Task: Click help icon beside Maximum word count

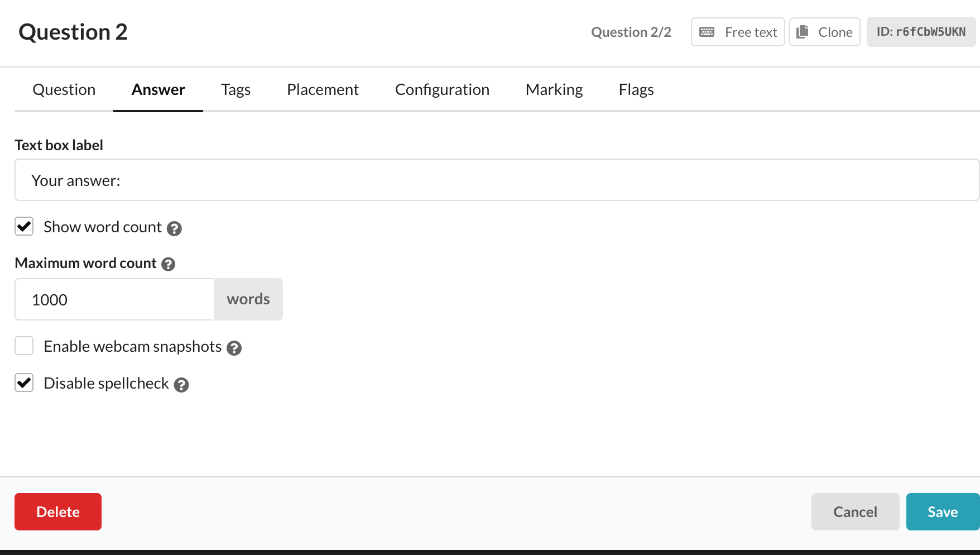Action: click(168, 264)
